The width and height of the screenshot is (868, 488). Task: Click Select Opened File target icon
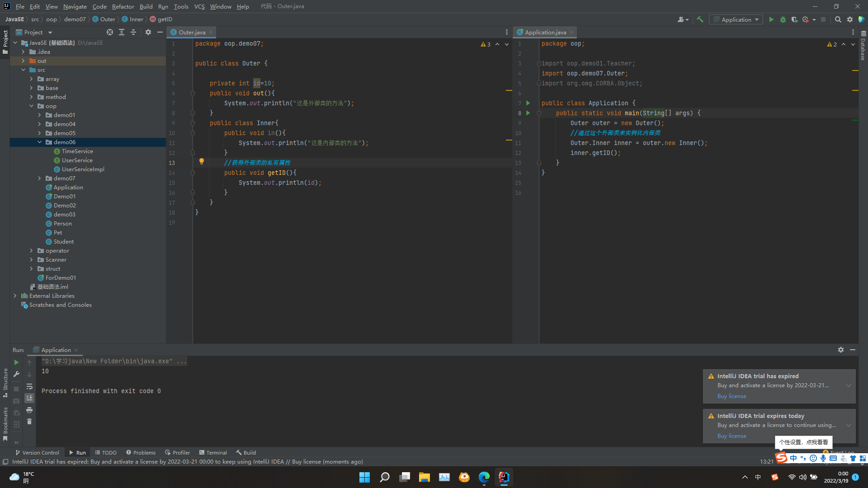[x=109, y=32]
